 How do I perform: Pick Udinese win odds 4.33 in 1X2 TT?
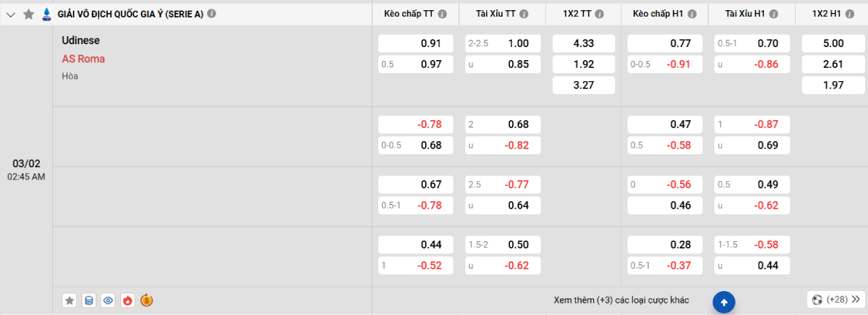point(583,43)
